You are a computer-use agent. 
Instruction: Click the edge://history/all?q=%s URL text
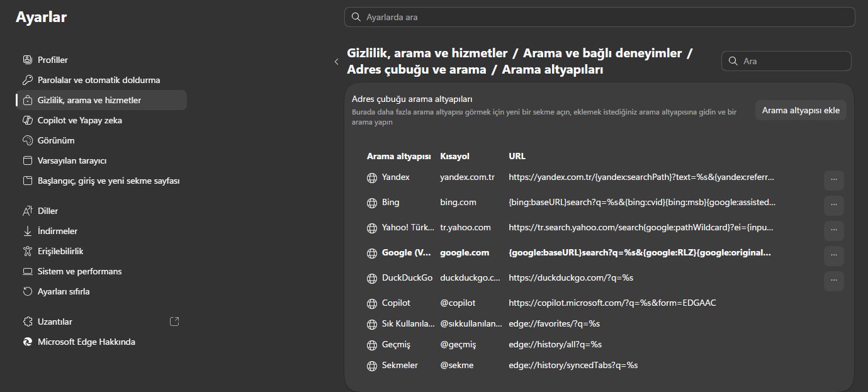click(x=555, y=345)
